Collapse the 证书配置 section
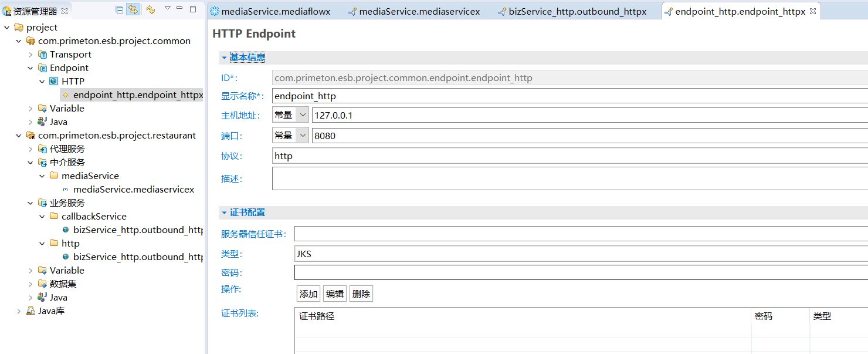This screenshot has height=354, width=868. point(224,213)
